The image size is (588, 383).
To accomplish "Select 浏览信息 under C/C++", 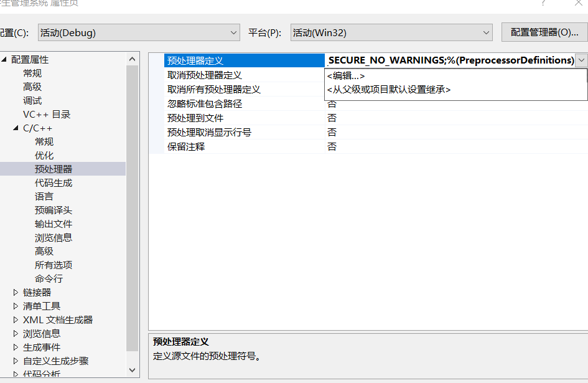I will [54, 238].
